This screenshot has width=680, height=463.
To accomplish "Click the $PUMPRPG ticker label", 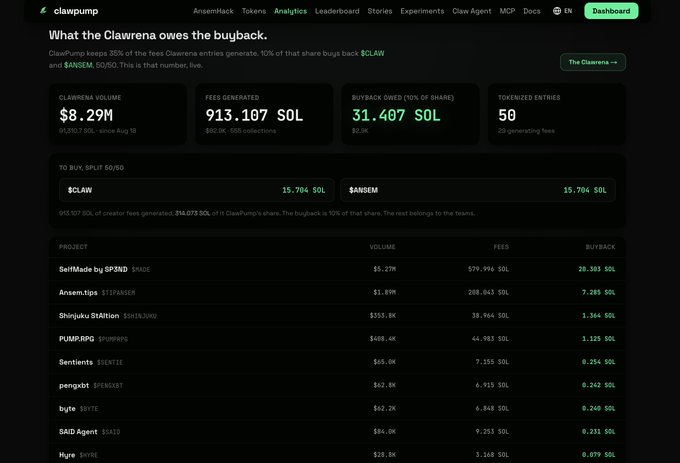I will pyautogui.click(x=113, y=339).
